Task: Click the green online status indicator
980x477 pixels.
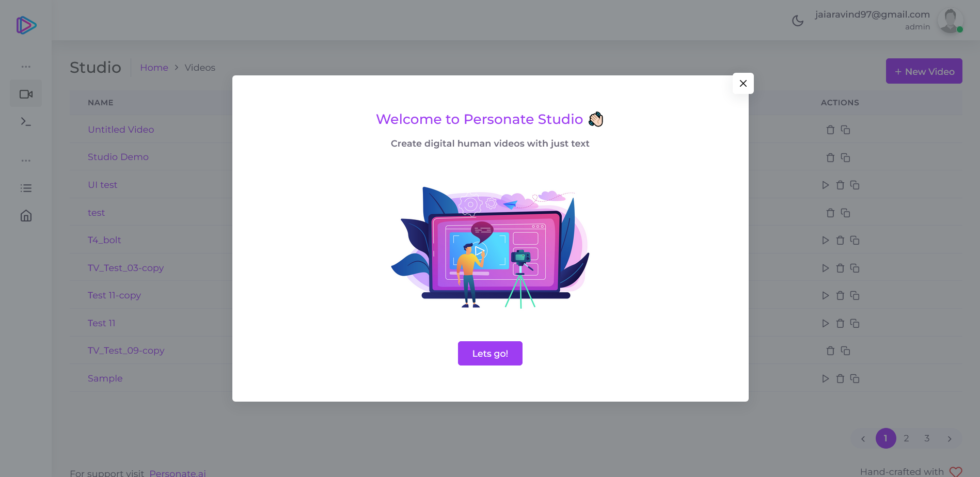Action: (x=960, y=29)
